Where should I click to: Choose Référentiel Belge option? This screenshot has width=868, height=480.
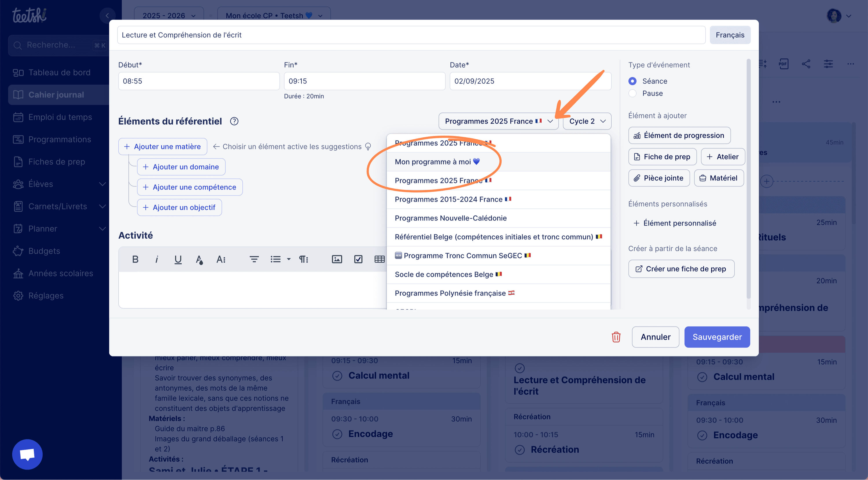pyautogui.click(x=498, y=237)
